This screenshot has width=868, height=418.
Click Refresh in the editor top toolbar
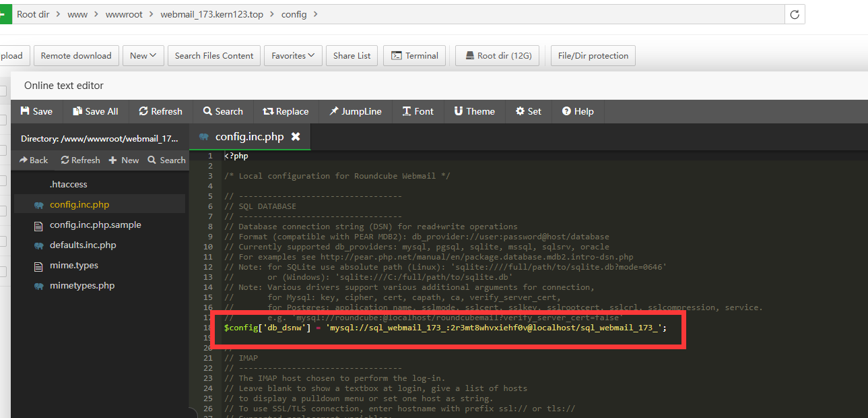(160, 111)
